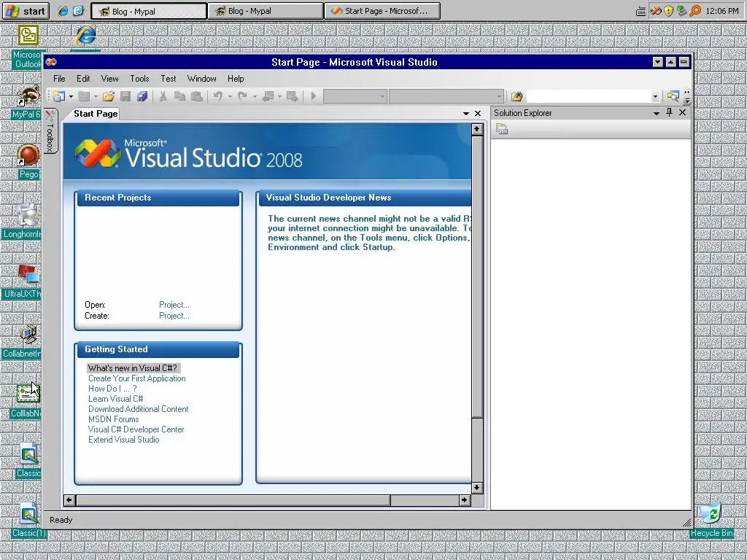Image resolution: width=747 pixels, height=560 pixels.
Task: Switch to first Blog - Mypal taskbar button
Action: point(149,11)
